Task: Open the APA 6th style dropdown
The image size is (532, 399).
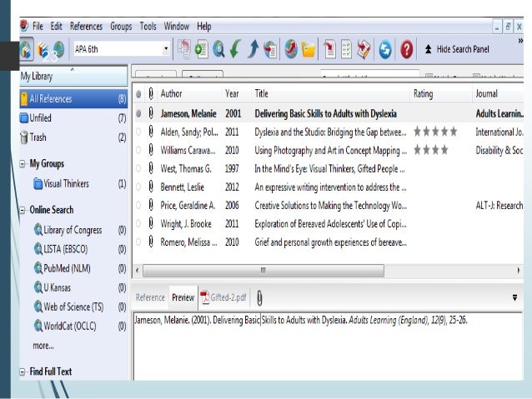Action: 165,49
